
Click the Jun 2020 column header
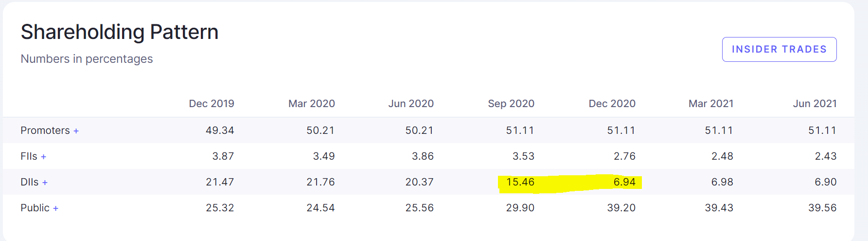point(411,104)
